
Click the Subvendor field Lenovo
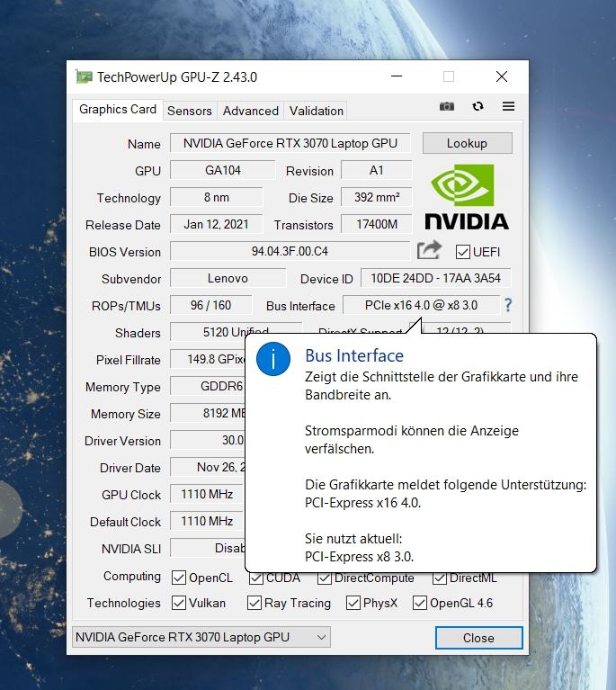click(x=228, y=278)
